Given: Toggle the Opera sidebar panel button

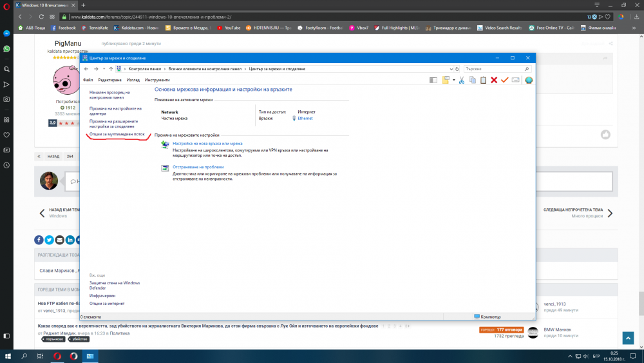Looking at the screenshot, I should (6, 336).
